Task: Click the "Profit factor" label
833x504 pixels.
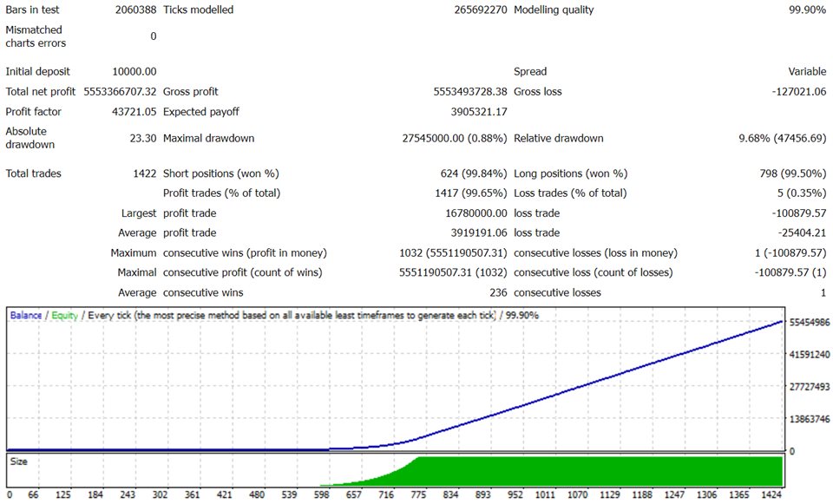Action: 34,112
